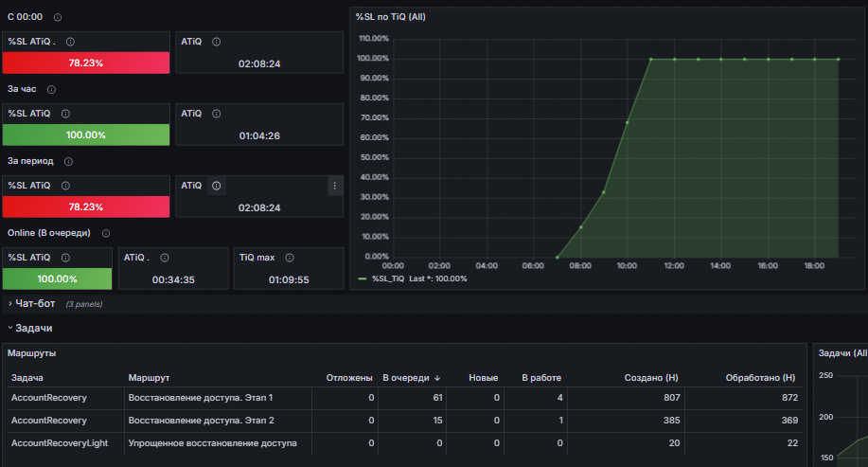Click '01:09:55' TiQ max value
Image resolution: width=868 pixels, height=467 pixels.
coord(289,280)
